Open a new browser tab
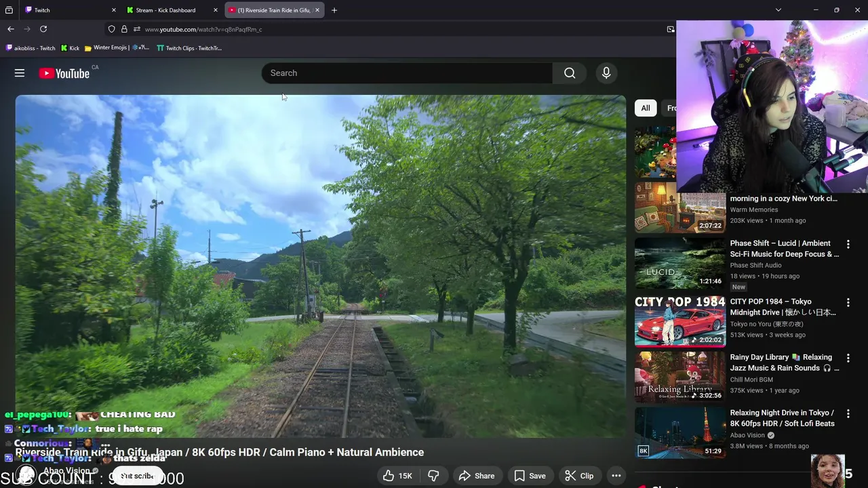 (x=334, y=10)
